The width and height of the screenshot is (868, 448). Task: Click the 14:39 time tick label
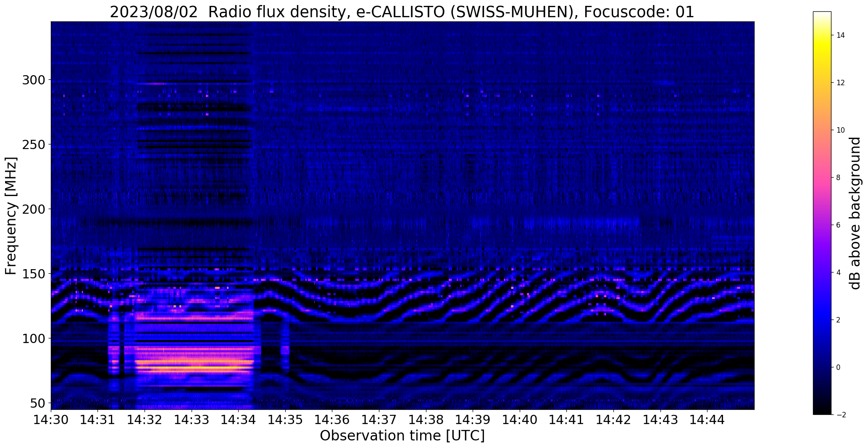click(x=473, y=420)
